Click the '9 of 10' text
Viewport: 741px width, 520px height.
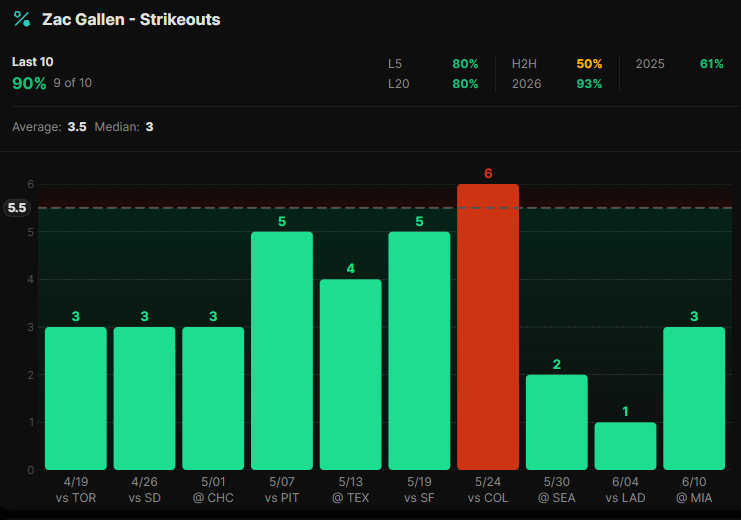(73, 83)
